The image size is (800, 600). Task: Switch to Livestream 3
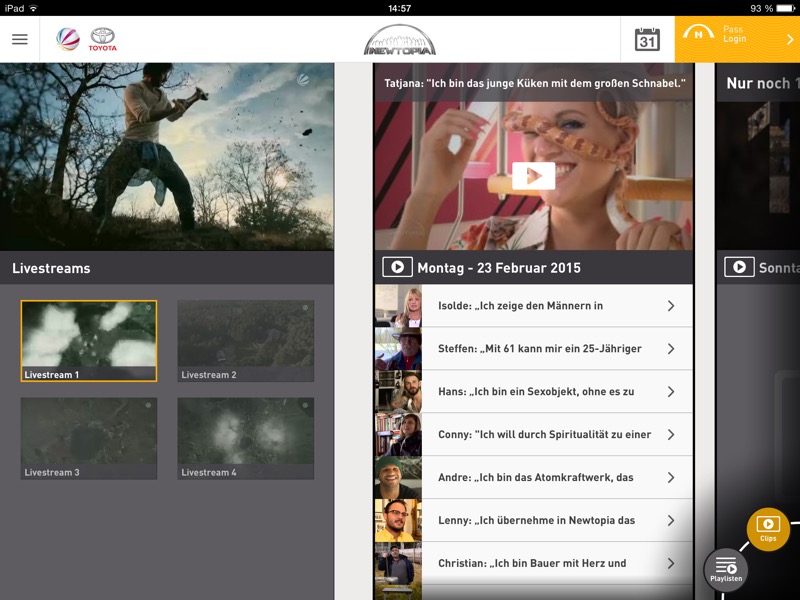(x=89, y=438)
